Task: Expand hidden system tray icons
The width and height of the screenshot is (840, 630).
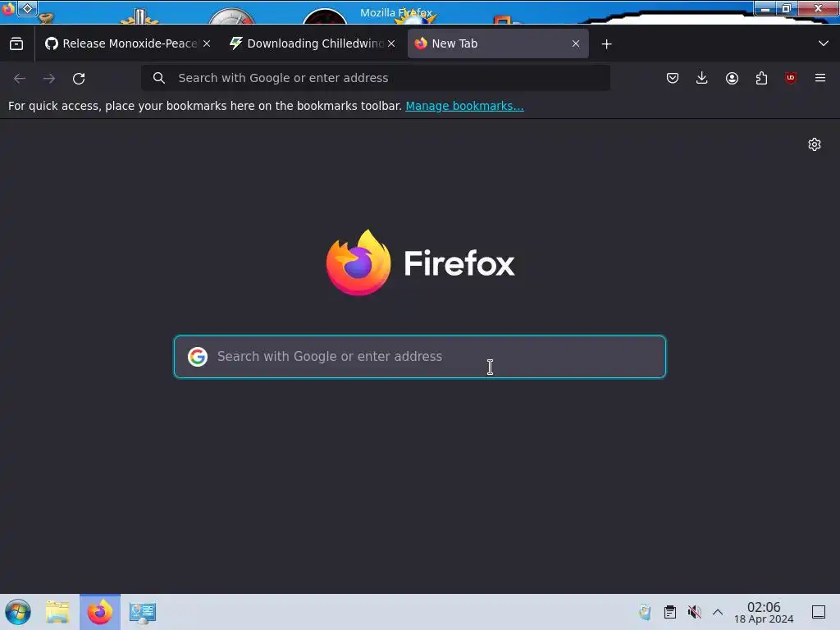Action: [718, 612]
